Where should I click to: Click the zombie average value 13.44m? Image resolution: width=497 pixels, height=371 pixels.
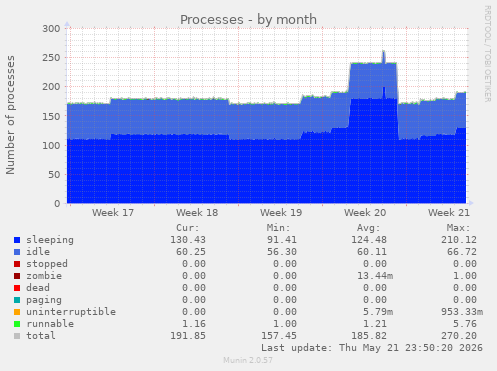coord(375,276)
